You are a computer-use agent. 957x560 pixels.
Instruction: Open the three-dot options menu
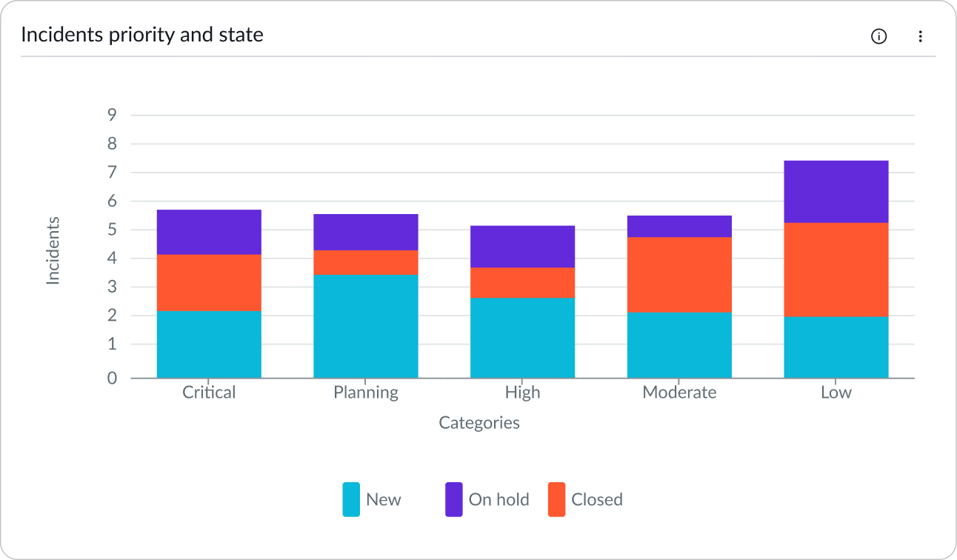[921, 36]
